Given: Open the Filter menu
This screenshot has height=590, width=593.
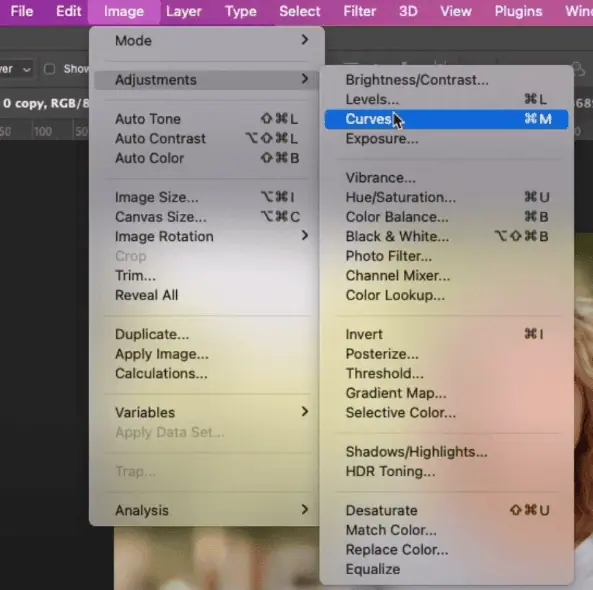Looking at the screenshot, I should point(359,11).
